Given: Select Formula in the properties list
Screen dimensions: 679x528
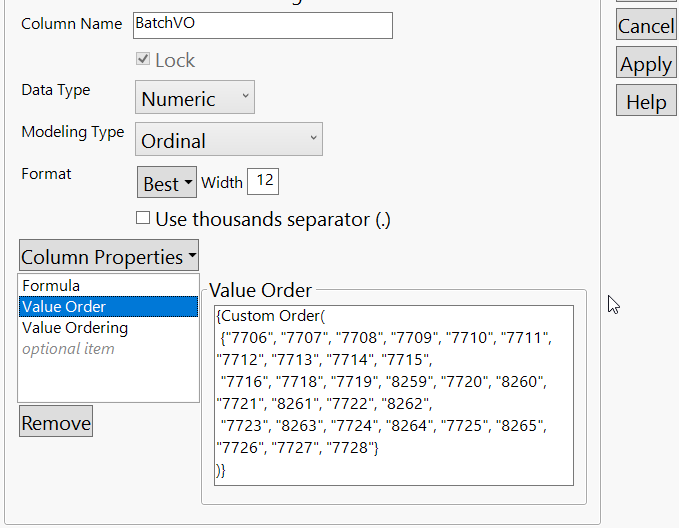Looking at the screenshot, I should coord(52,286).
